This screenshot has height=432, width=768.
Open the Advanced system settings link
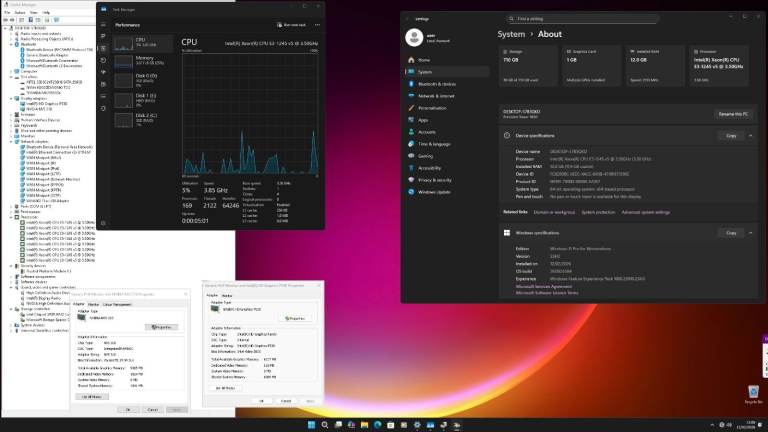(x=646, y=212)
